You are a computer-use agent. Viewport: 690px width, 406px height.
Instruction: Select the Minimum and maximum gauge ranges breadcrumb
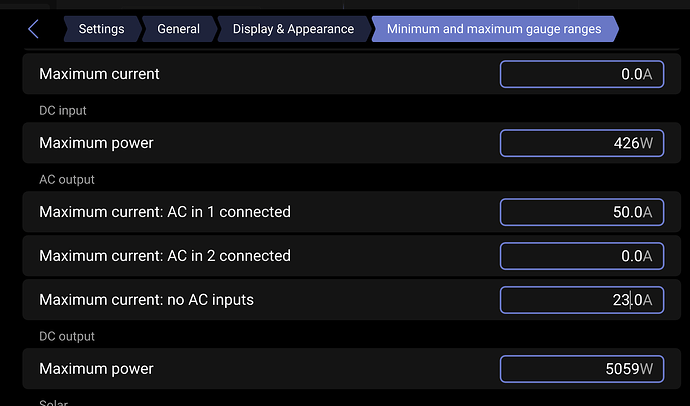(494, 29)
